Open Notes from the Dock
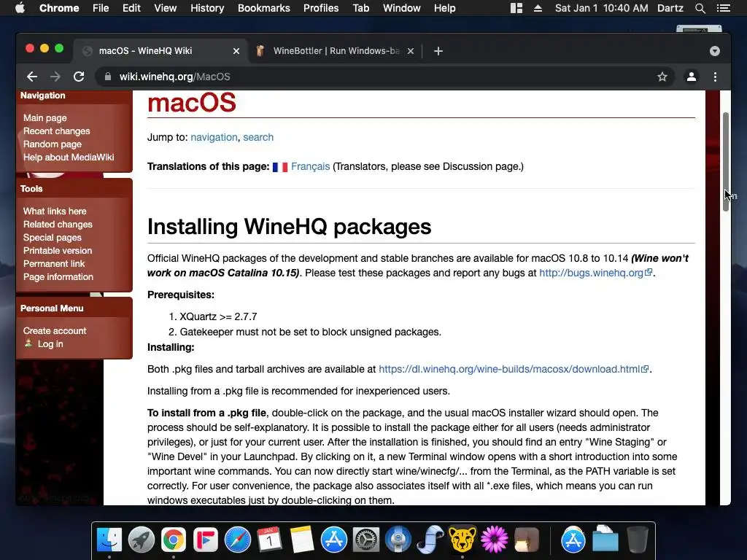Screen dimensions: 747x560 coord(302,540)
